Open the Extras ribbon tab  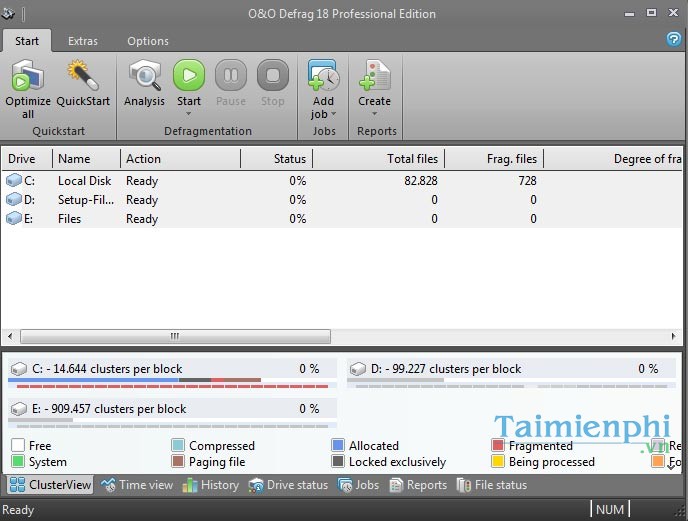click(x=82, y=41)
